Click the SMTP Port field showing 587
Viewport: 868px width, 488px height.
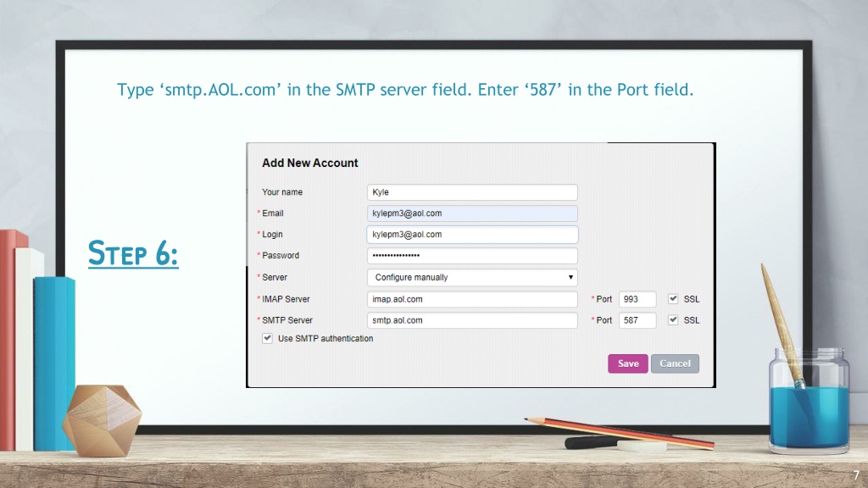pyautogui.click(x=637, y=320)
